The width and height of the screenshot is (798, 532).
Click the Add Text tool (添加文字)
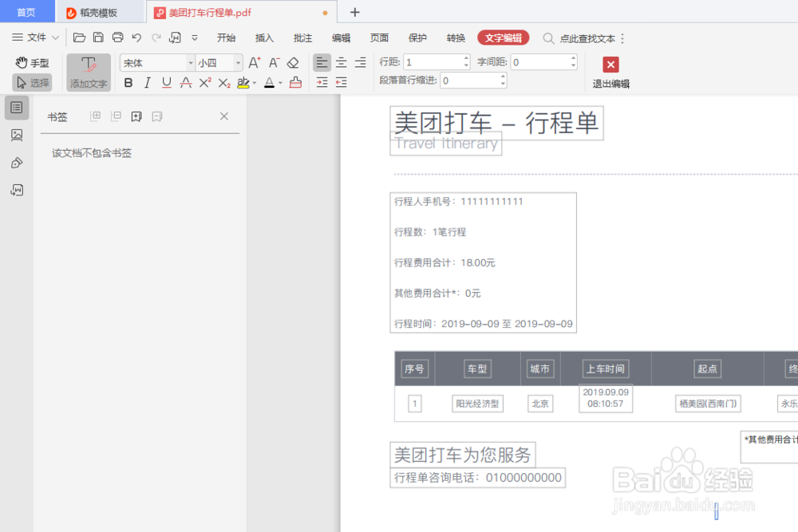point(89,73)
